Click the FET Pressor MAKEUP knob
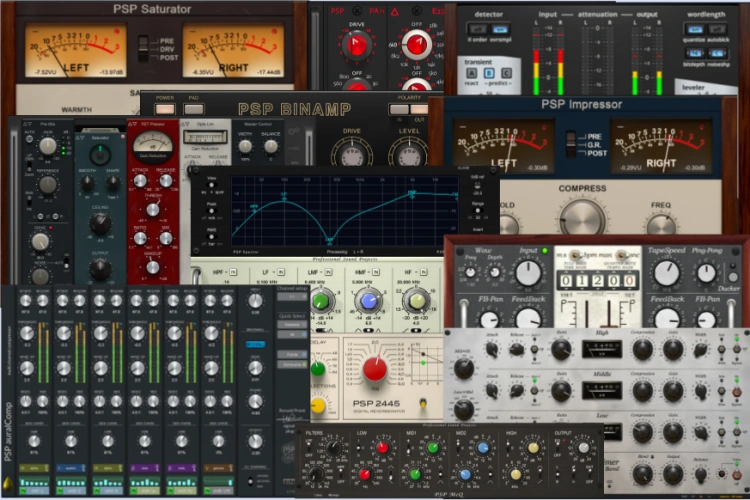 [153, 267]
